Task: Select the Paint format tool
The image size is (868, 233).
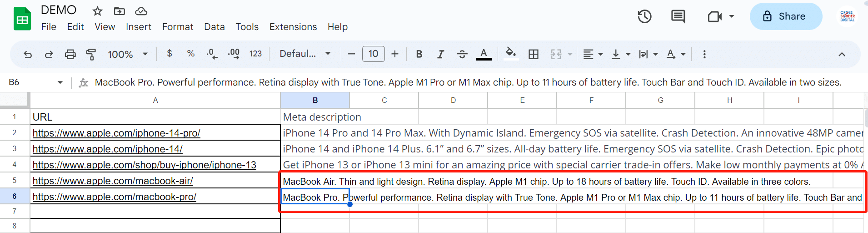Action: click(x=91, y=54)
